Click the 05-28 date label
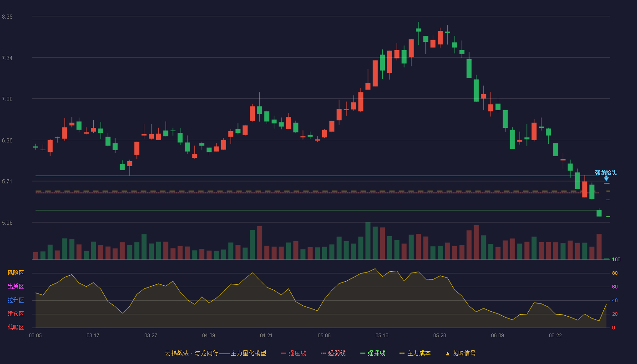 (440, 335)
